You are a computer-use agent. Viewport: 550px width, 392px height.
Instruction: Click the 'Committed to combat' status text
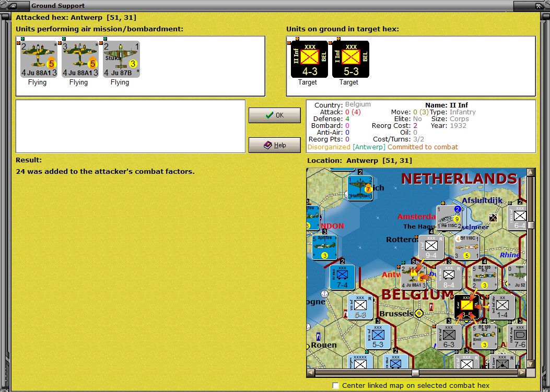pos(423,147)
